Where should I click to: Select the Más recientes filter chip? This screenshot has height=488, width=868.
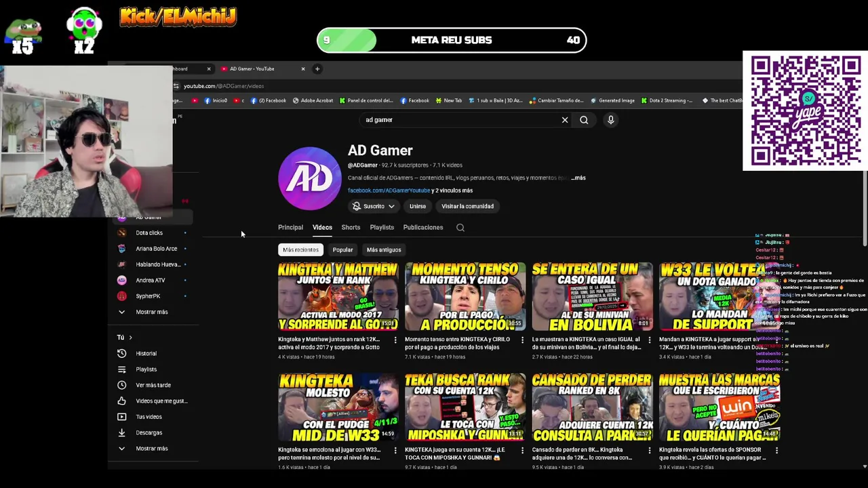click(300, 249)
